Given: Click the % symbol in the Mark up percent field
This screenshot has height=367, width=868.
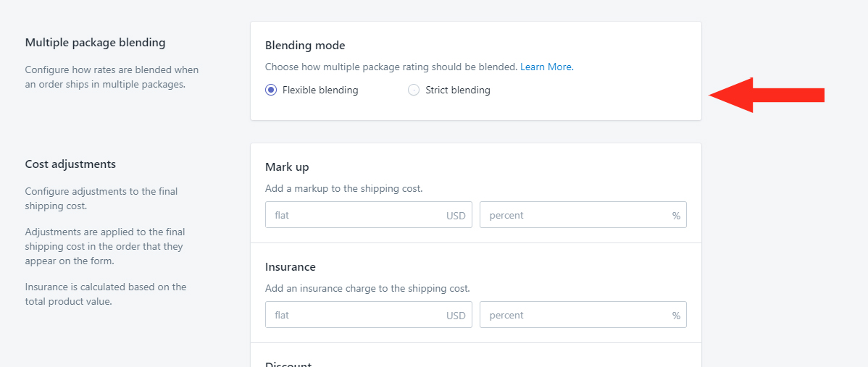Looking at the screenshot, I should click(676, 216).
